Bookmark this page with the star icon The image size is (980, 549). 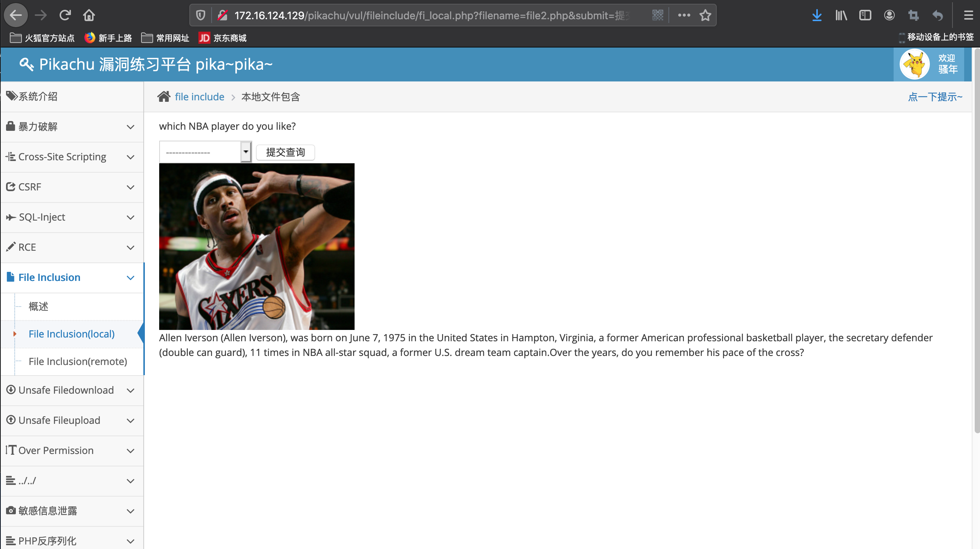(705, 15)
